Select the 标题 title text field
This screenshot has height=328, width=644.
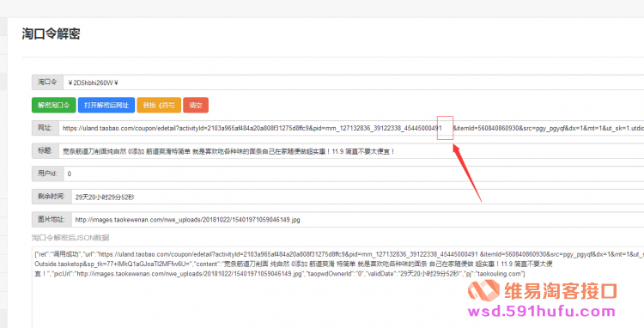[351, 151]
